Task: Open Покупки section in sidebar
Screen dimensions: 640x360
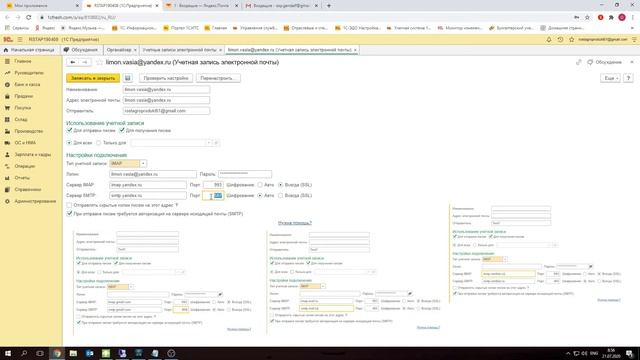Action: [x=23, y=108]
